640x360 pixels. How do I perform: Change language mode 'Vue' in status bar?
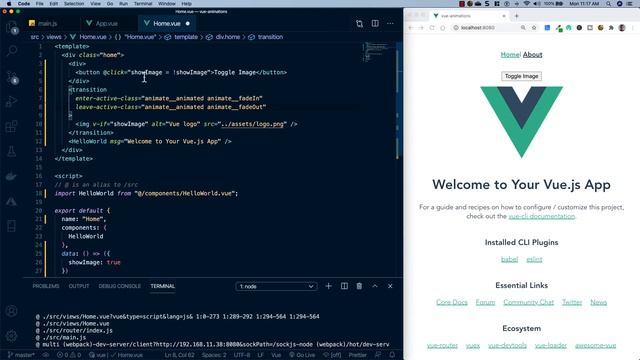coord(276,355)
